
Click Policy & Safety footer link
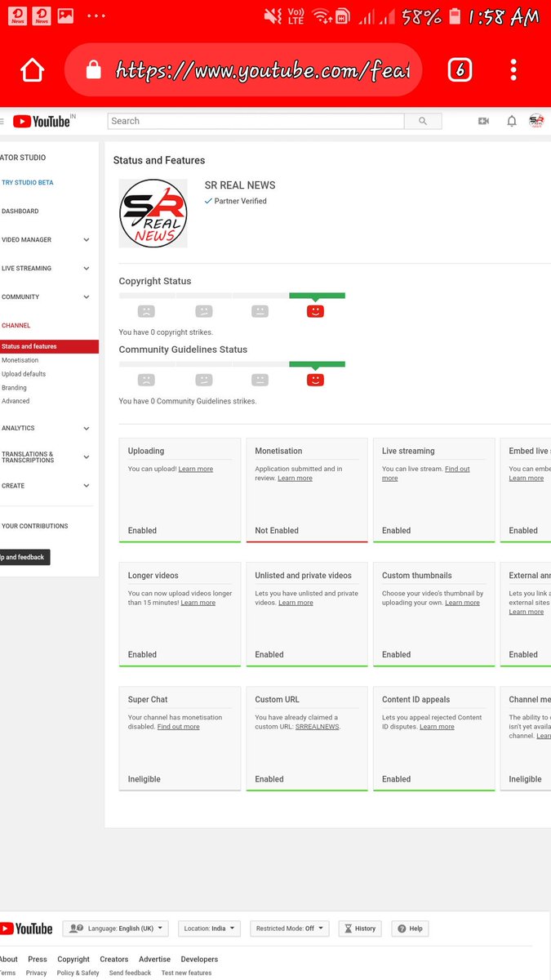[x=78, y=973]
